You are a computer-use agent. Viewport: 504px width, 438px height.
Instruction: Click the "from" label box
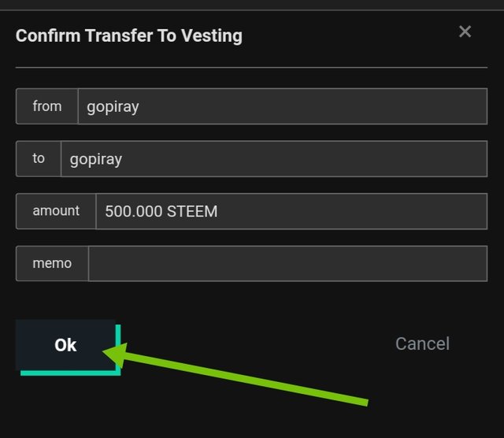point(47,106)
